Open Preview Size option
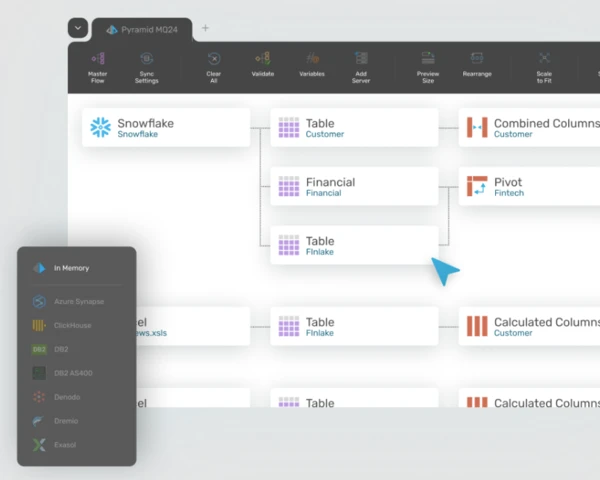600x480 pixels. (428, 67)
